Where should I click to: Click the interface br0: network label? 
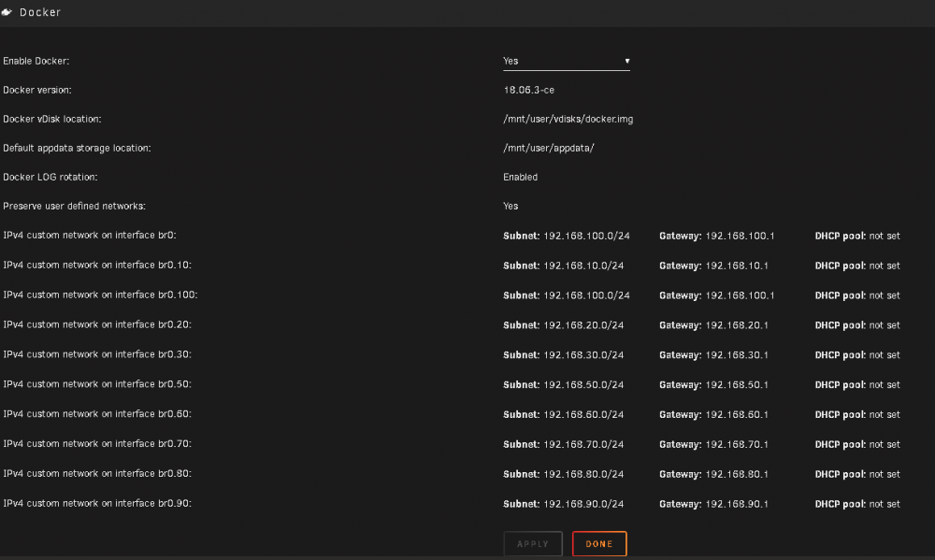click(x=90, y=235)
